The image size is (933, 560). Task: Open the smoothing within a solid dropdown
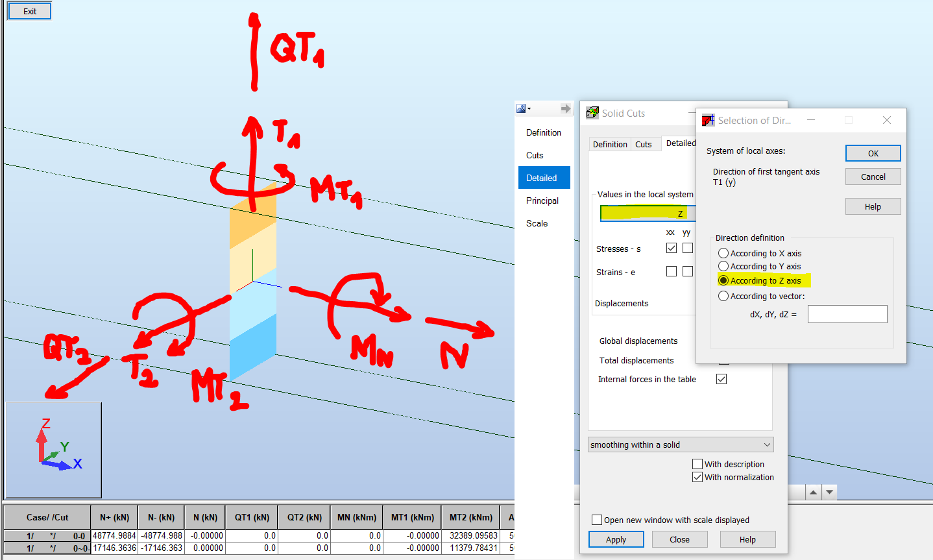pyautogui.click(x=680, y=444)
